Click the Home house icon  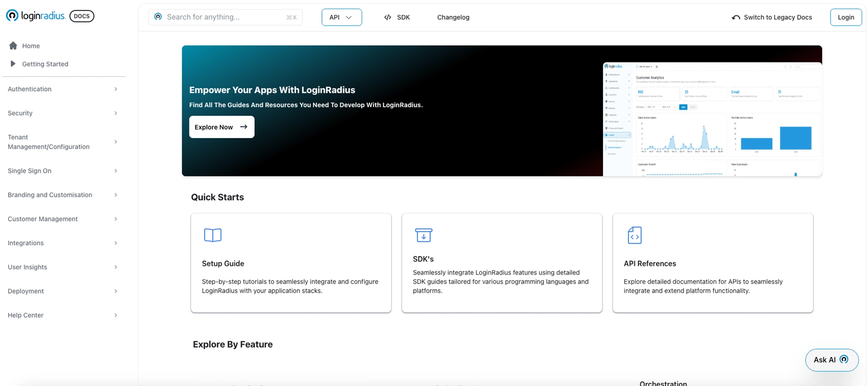(x=13, y=46)
